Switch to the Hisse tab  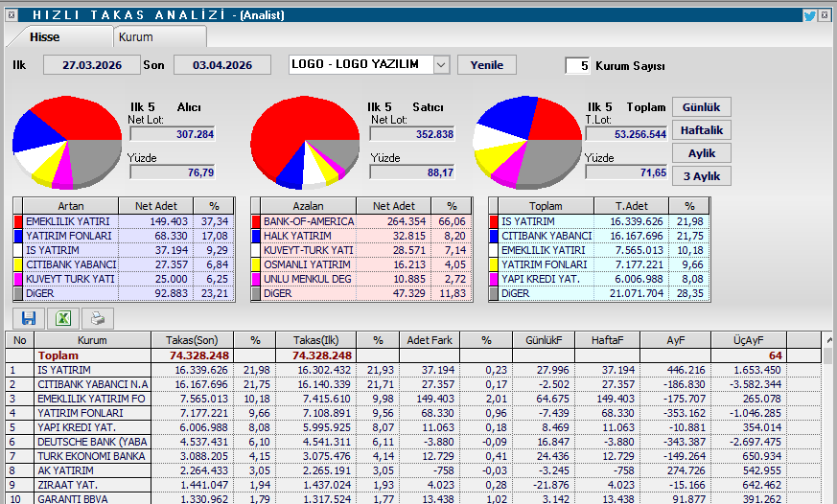click(45, 36)
